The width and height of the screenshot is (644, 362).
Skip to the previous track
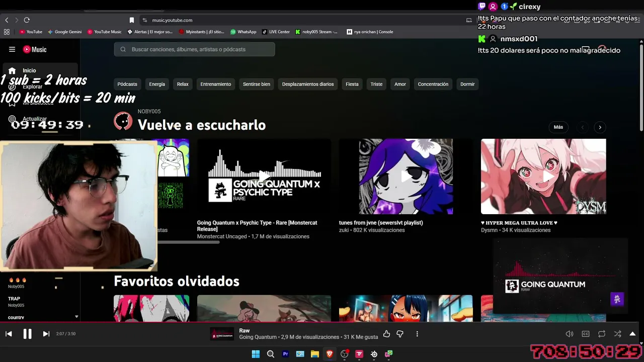[x=9, y=334]
